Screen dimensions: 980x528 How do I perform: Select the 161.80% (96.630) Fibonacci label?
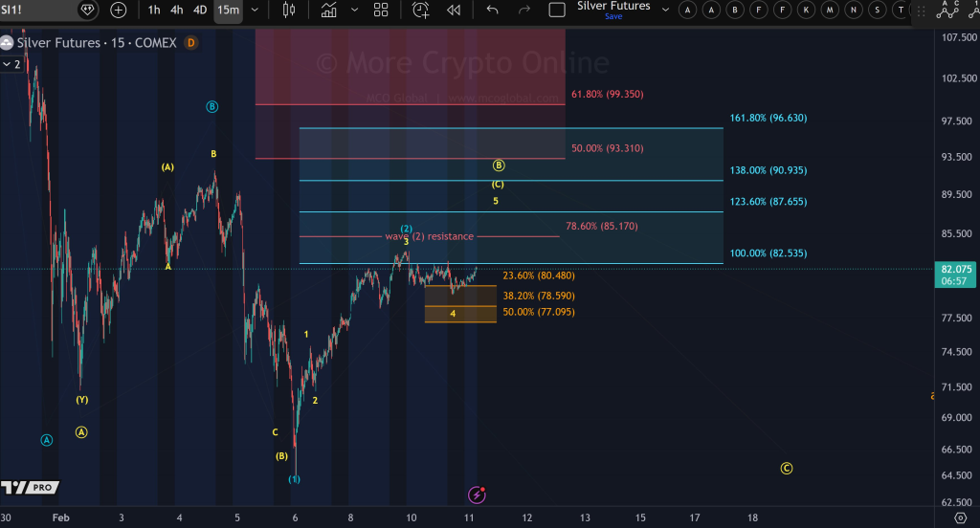tap(768, 118)
